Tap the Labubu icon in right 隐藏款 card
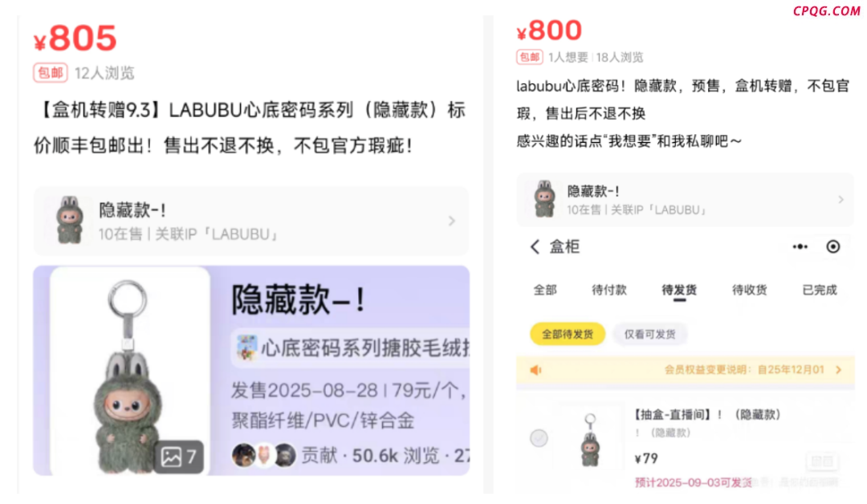The width and height of the screenshot is (867, 504). click(x=544, y=199)
